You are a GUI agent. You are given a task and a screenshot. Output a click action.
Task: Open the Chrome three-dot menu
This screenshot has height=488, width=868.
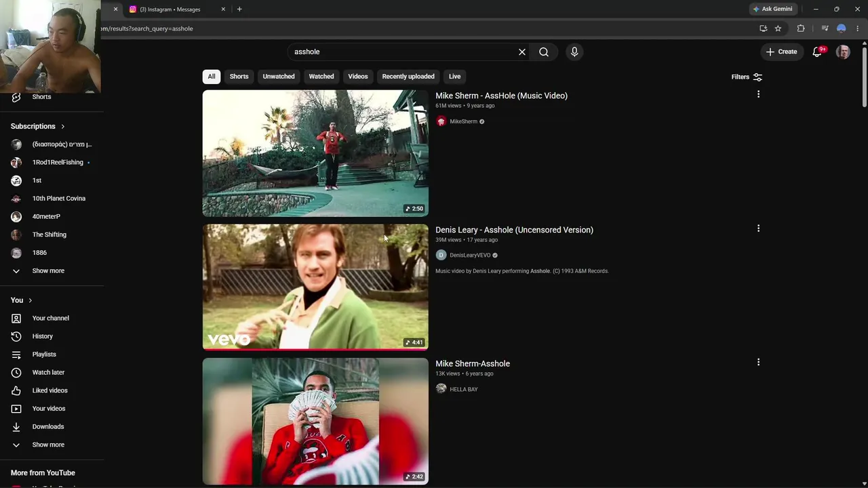click(x=858, y=28)
